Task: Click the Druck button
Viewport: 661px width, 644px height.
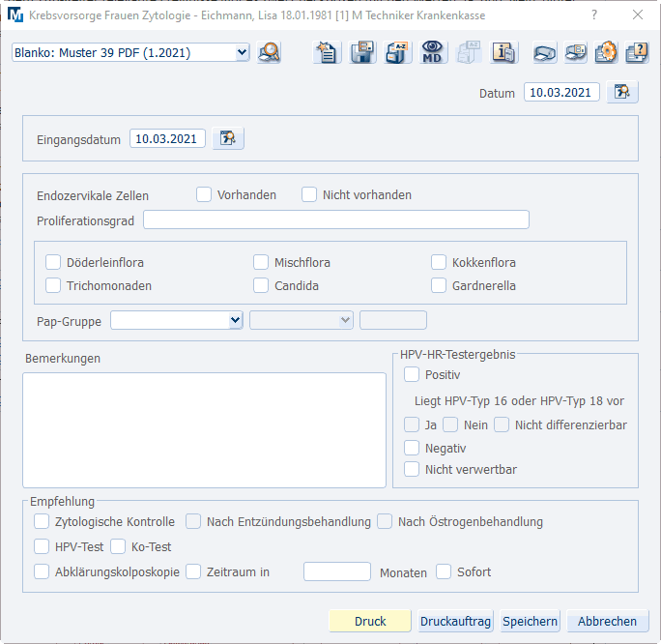Action: (370, 621)
